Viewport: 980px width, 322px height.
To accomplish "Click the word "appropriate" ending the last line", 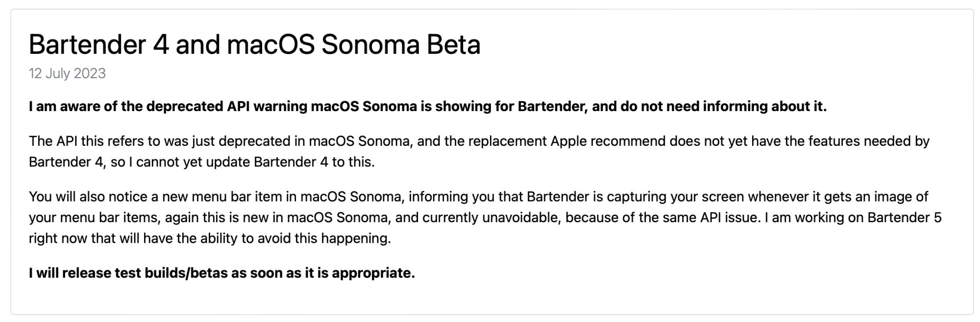I will [373, 273].
